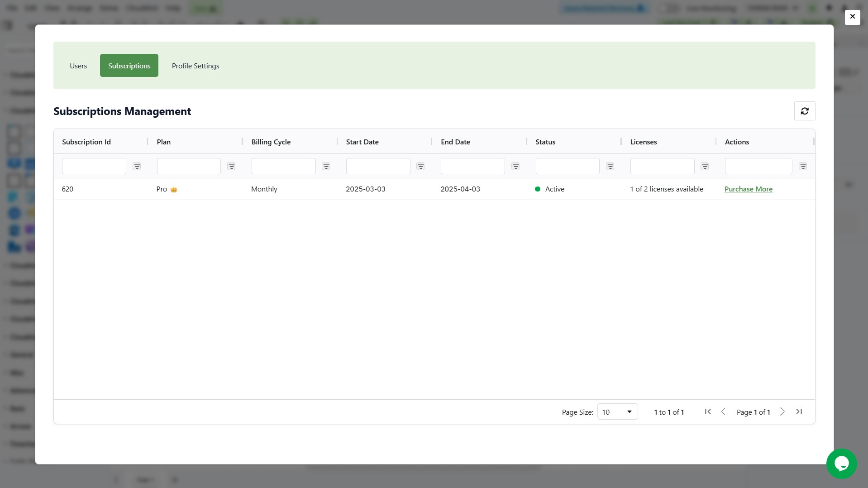Focus the Subscription Id filter input
The width and height of the screenshot is (868, 488).
pos(94,166)
